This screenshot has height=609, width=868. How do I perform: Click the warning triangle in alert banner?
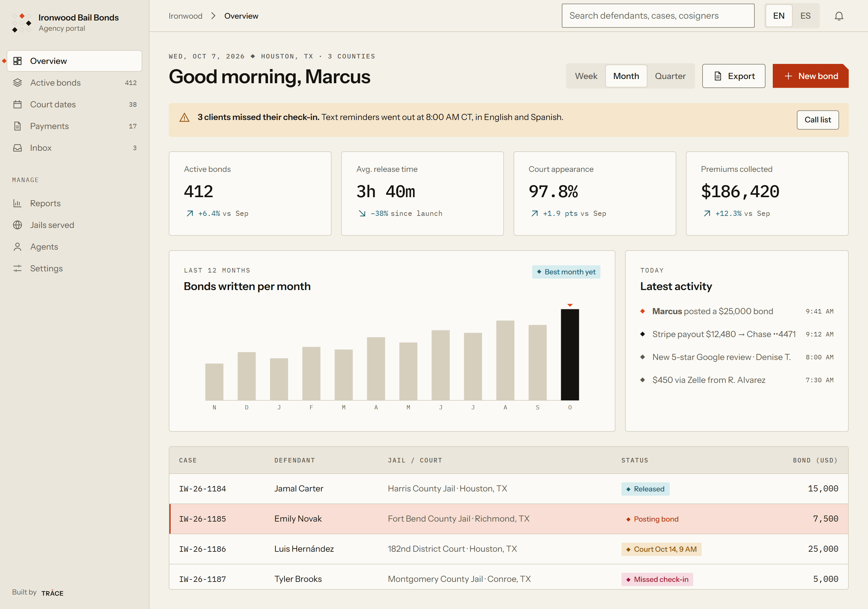click(x=184, y=117)
